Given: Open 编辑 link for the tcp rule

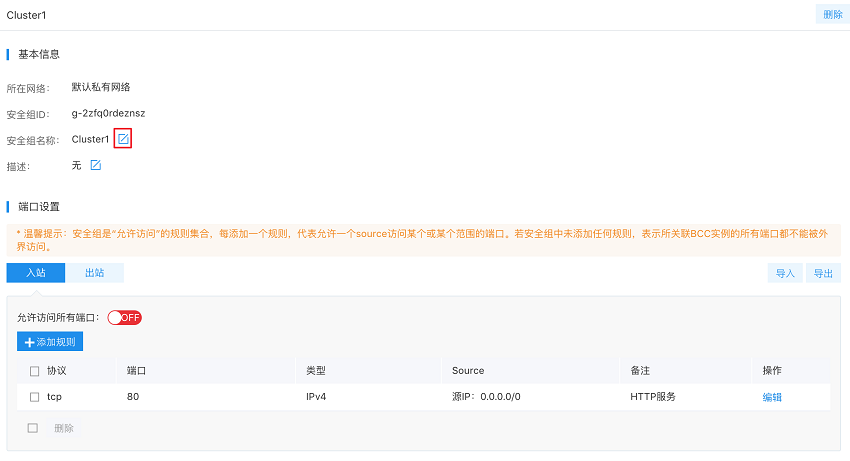Looking at the screenshot, I should pos(772,397).
